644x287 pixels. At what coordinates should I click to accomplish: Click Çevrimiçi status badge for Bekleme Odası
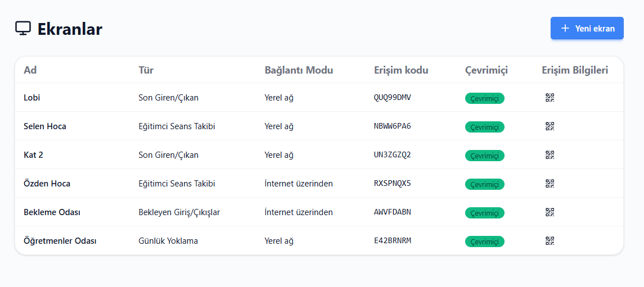pos(485,213)
